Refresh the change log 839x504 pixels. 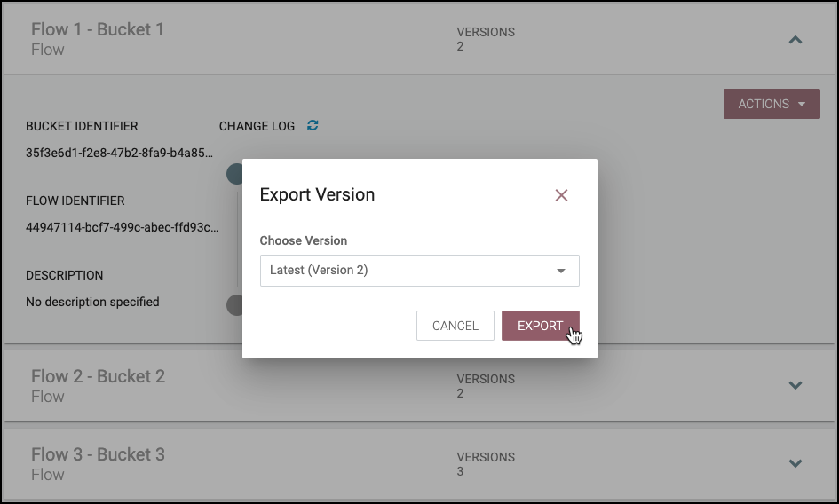point(313,126)
